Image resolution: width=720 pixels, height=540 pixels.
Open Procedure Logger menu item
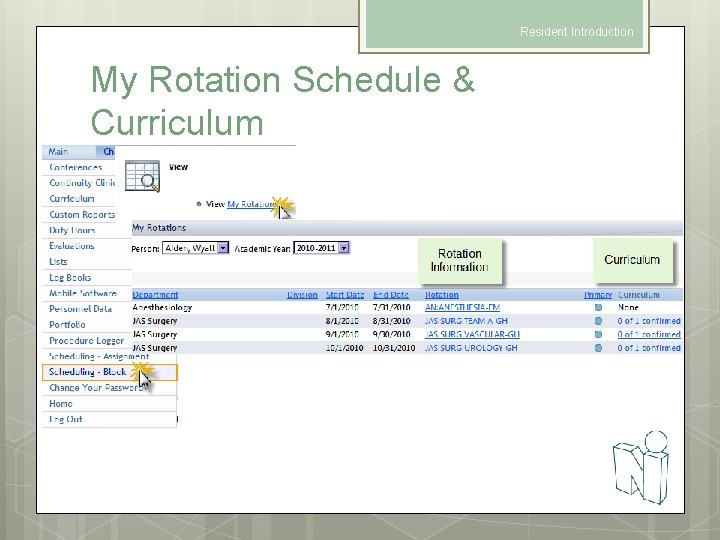point(86,341)
